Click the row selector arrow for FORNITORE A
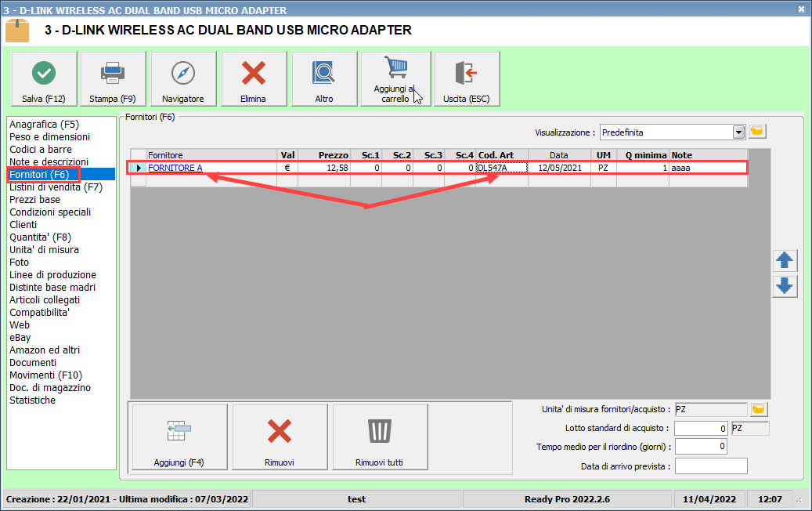This screenshot has width=812, height=511. (139, 168)
